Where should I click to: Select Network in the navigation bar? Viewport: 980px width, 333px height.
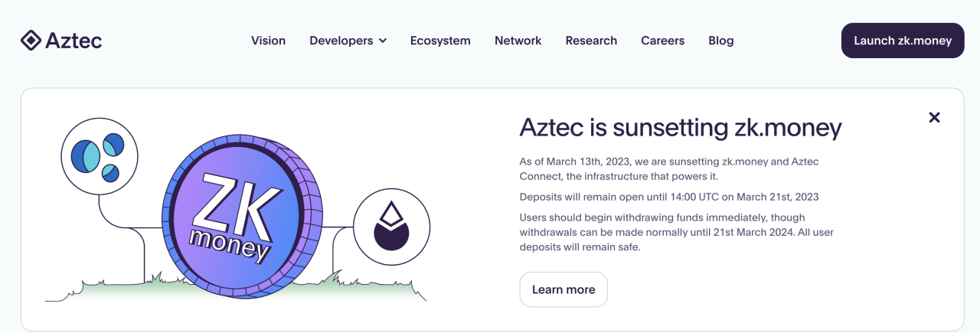[518, 41]
